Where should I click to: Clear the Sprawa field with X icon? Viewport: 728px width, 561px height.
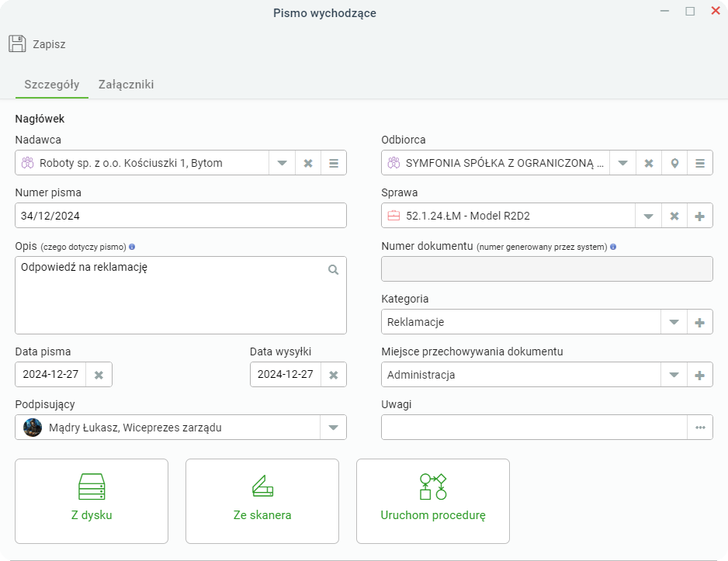[674, 216]
